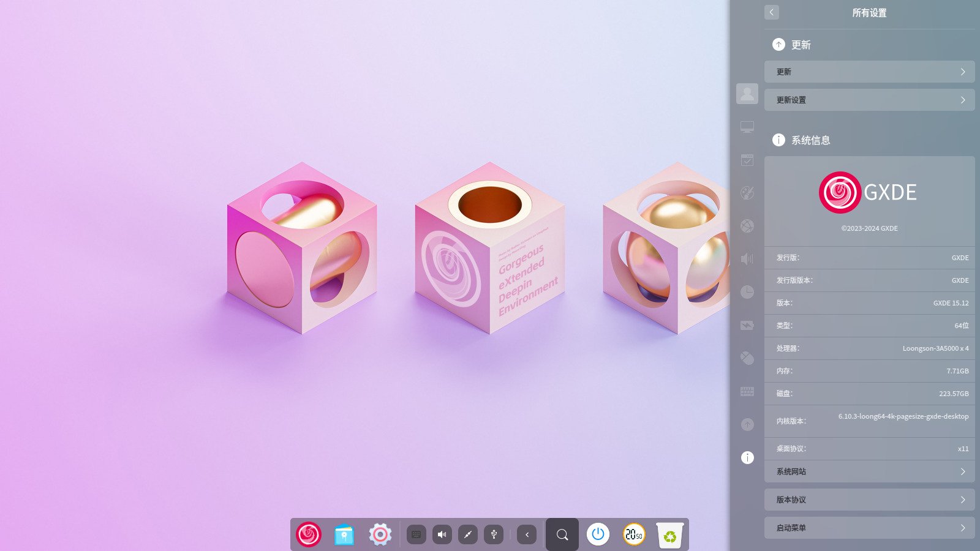Viewport: 980px width, 551px height.
Task: Open Personalization palette icon in sidebar
Action: pos(747,193)
